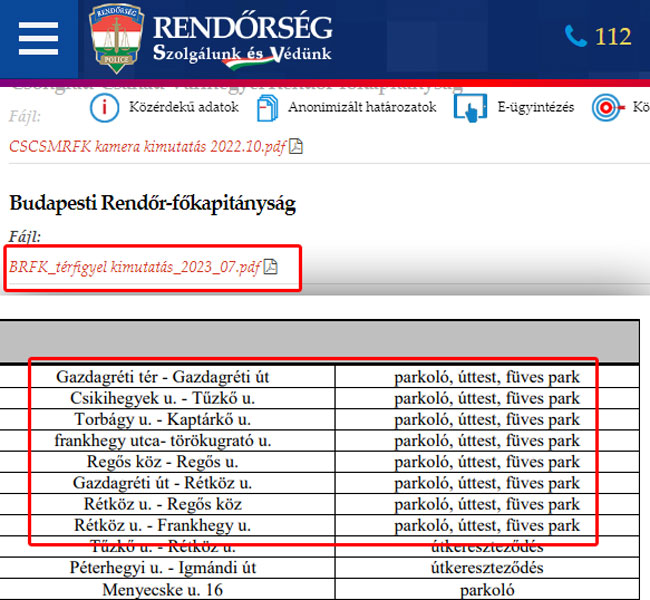Click PDF icon after CSCSMRFK kamera file
The width and height of the screenshot is (650, 600).
pos(296,146)
